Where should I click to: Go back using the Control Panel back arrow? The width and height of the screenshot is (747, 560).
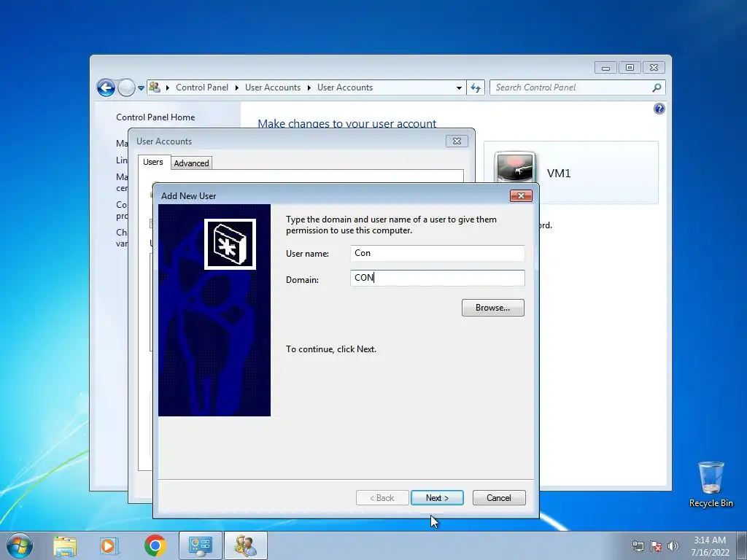coord(106,87)
